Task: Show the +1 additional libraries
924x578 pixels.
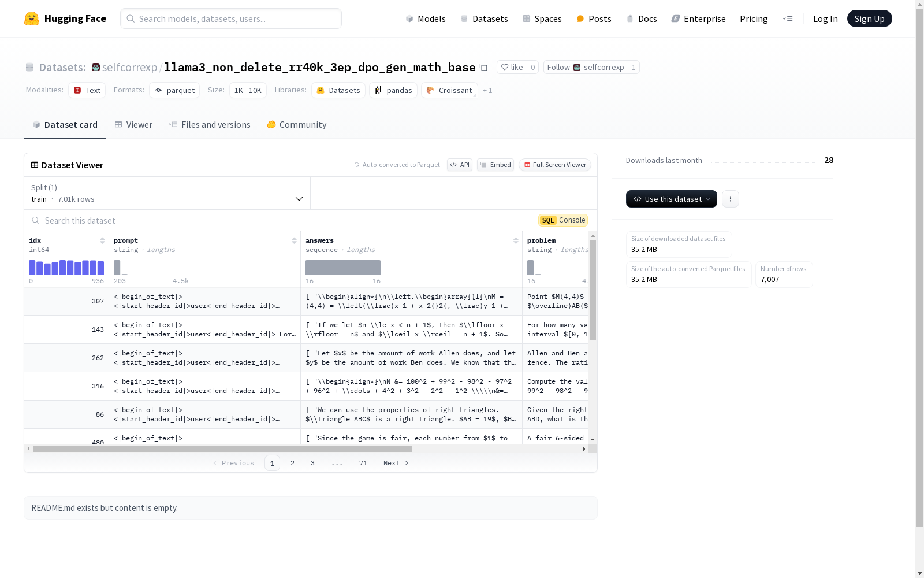Action: point(487,91)
